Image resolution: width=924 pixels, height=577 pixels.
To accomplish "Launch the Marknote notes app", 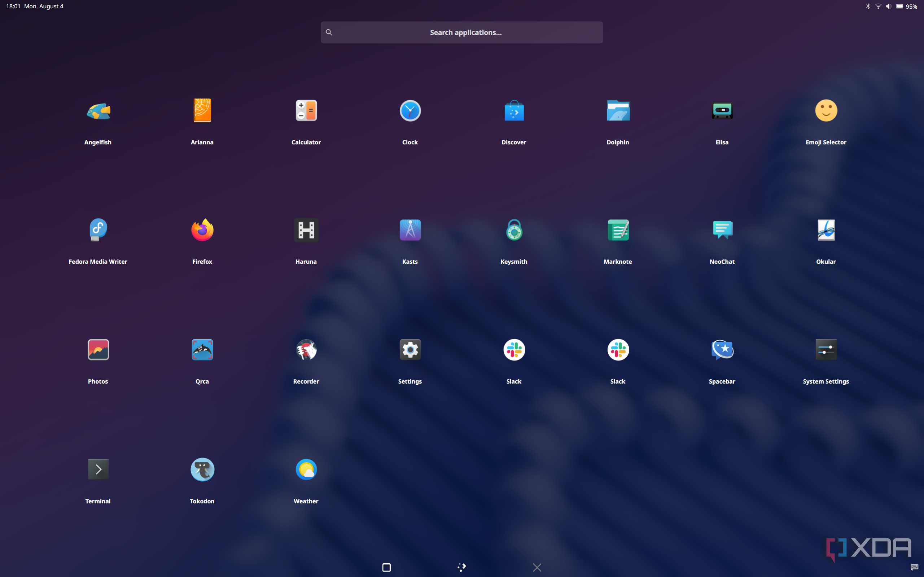I will click(x=618, y=230).
